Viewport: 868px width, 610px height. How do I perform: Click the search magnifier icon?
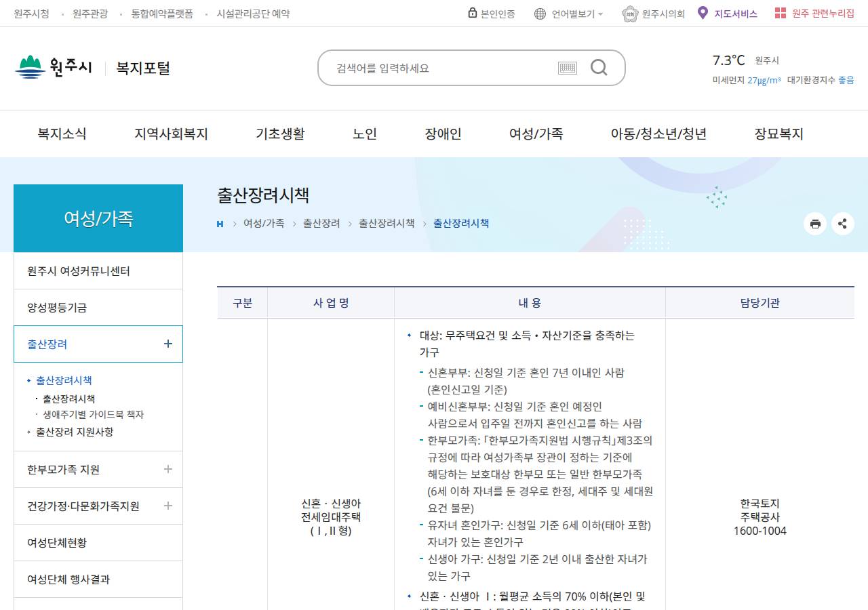[x=599, y=67]
